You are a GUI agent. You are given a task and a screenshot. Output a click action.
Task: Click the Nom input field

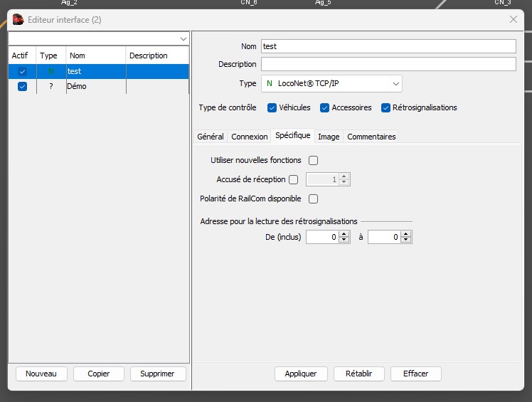click(388, 46)
